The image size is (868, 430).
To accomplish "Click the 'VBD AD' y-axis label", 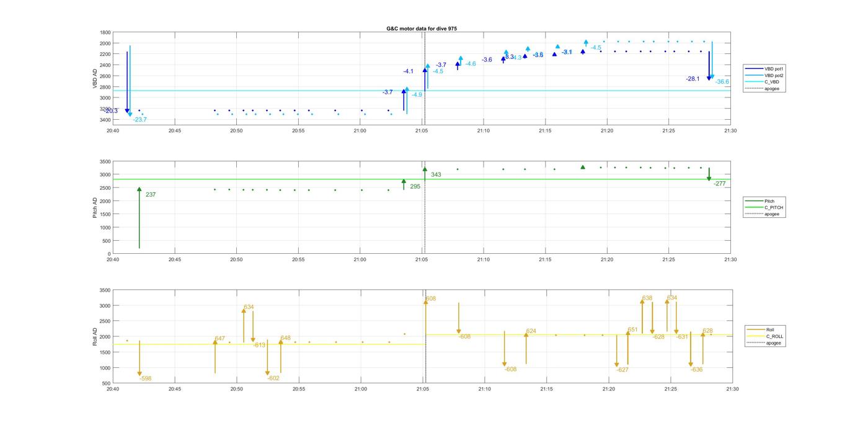I will (95, 78).
